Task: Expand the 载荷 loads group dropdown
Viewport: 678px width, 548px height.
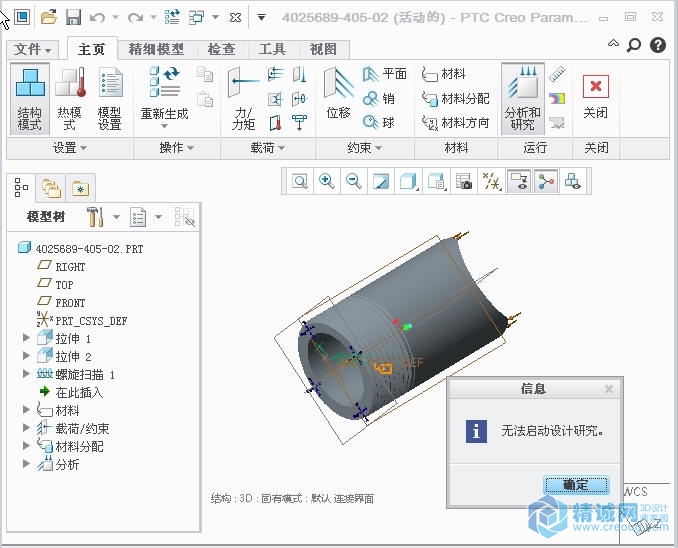Action: click(x=268, y=148)
